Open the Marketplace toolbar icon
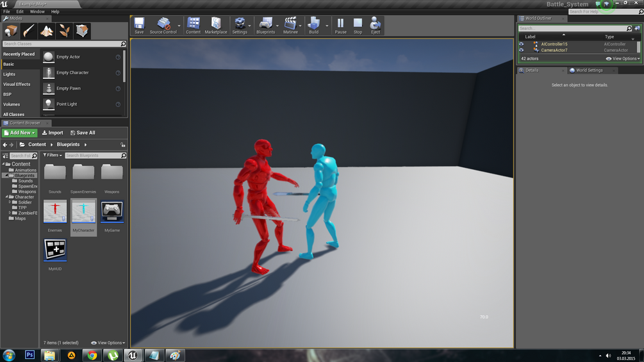 (x=215, y=26)
